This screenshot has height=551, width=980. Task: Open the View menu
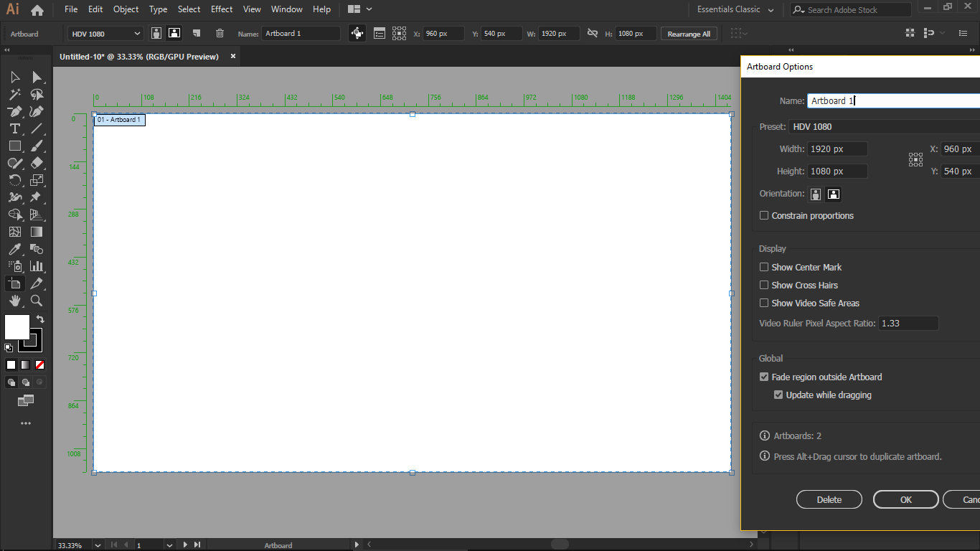click(252, 9)
